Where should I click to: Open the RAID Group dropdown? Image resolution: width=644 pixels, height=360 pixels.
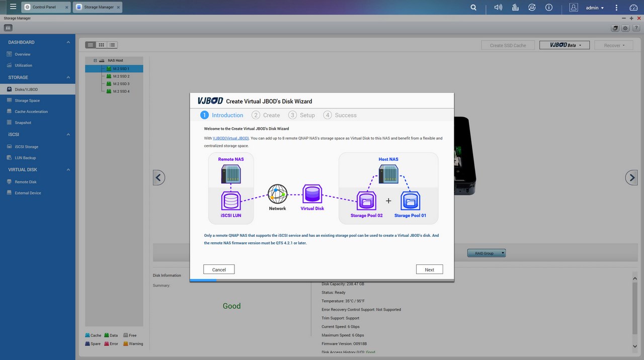[487, 253]
